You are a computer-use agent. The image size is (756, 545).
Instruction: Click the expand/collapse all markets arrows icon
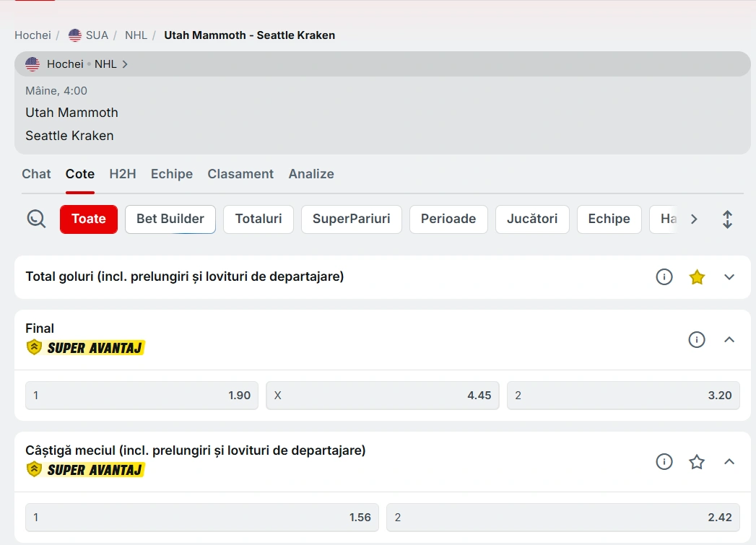pyautogui.click(x=727, y=219)
